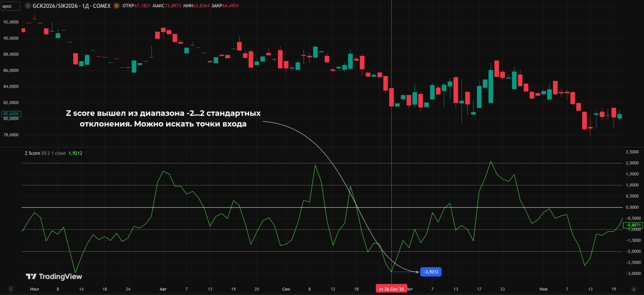This screenshot has height=295, width=644.
Task: Click the 1,9212 Z Score value
Action: click(x=75, y=153)
